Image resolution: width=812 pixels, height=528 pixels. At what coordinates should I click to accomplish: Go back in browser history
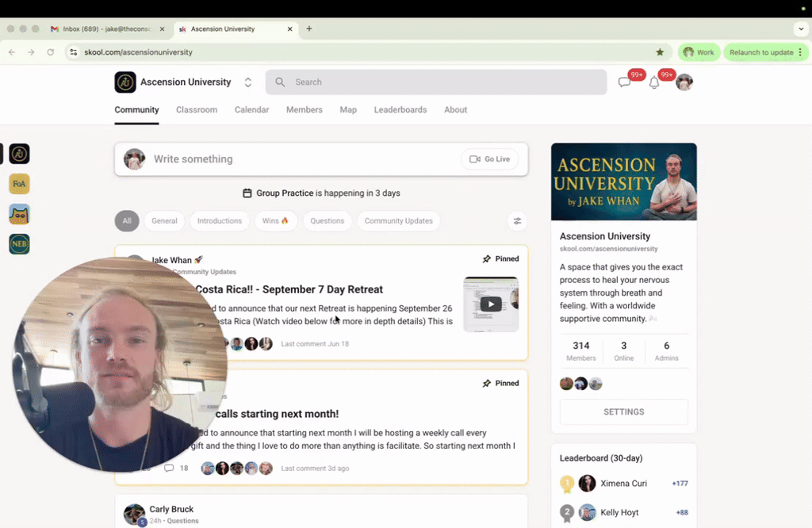click(12, 52)
